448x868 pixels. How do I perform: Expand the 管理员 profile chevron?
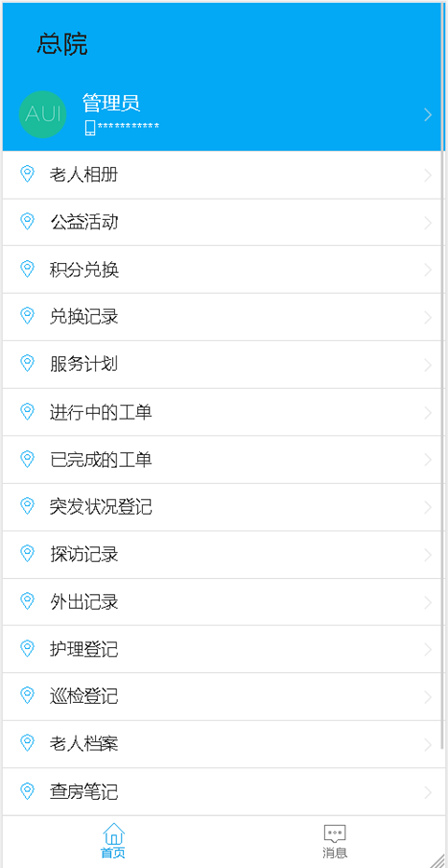click(x=427, y=115)
